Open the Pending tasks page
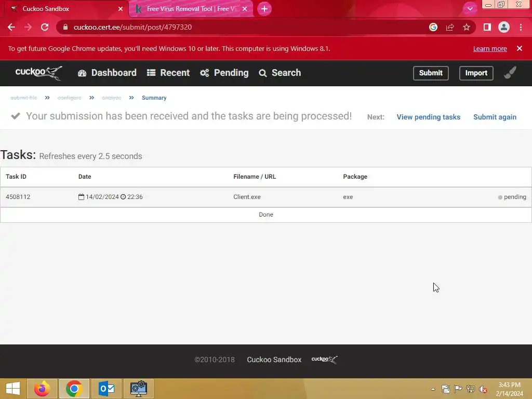Image resolution: width=532 pixels, height=399 pixels. 224,73
